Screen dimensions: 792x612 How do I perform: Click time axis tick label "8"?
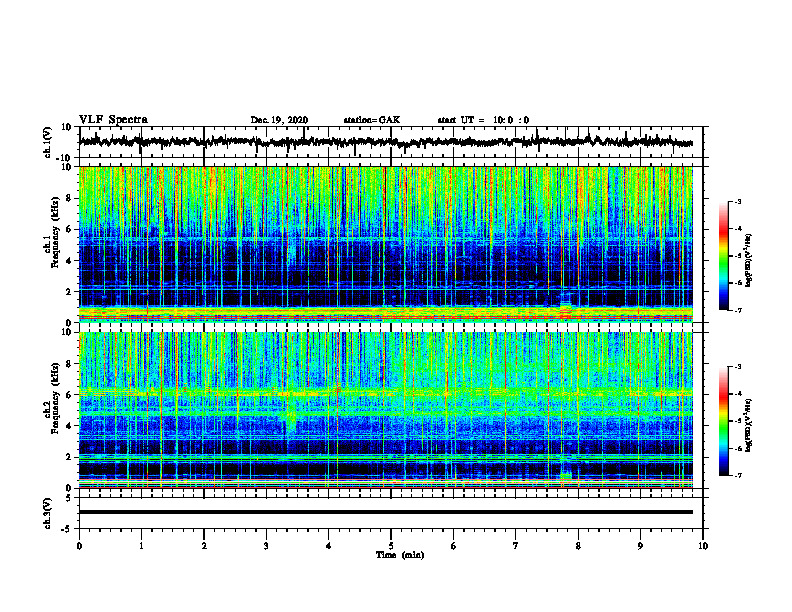click(x=578, y=546)
